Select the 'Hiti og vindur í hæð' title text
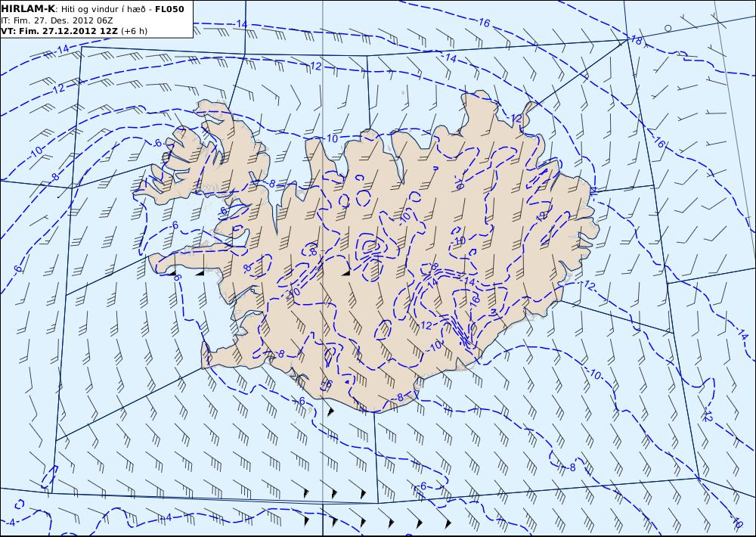Screen dimensions: 756x537 pyautogui.click(x=102, y=9)
